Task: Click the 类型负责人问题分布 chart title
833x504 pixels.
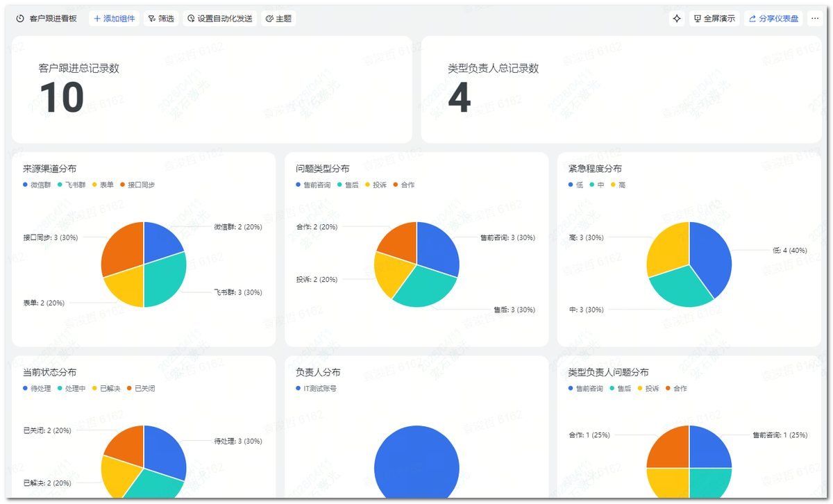Action: coord(609,372)
